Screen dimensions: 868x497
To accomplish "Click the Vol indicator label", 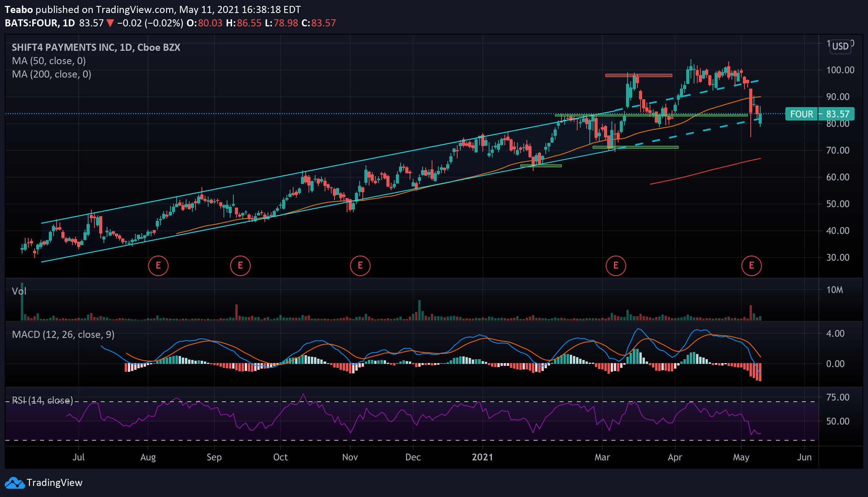I will (19, 291).
